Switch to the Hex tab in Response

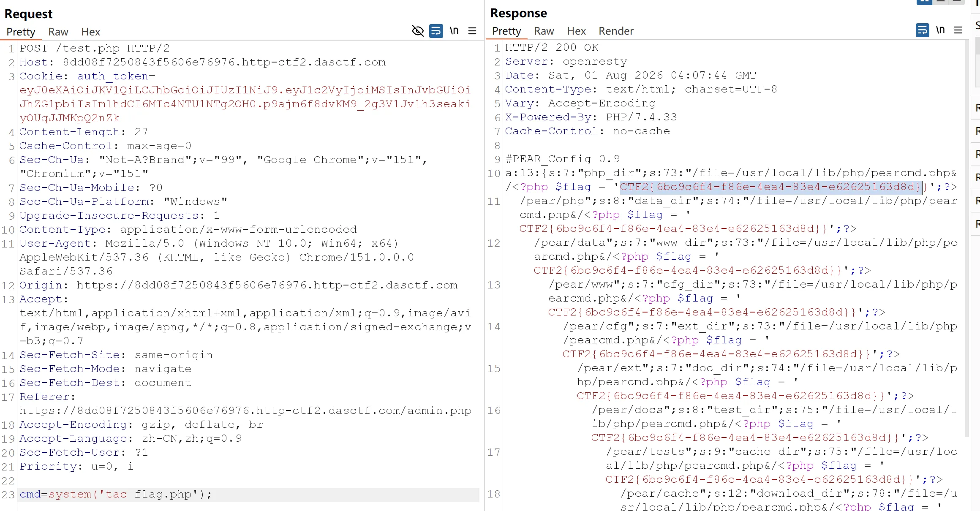[577, 31]
